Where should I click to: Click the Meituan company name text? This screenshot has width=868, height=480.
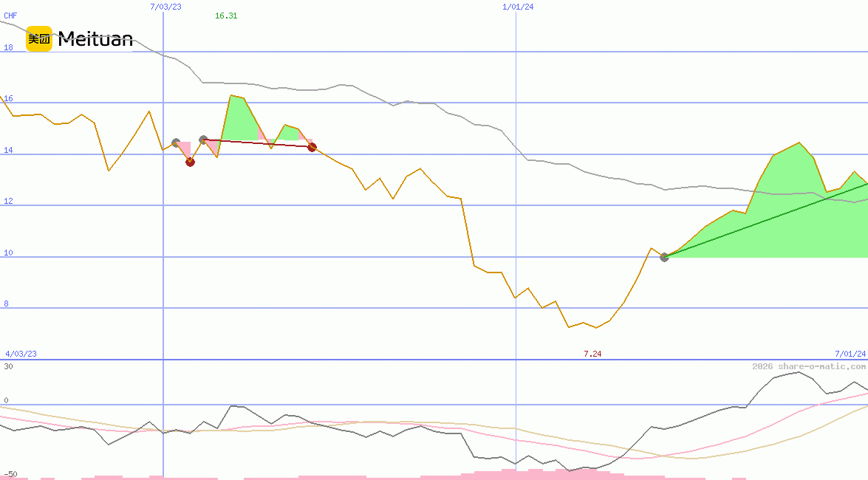click(95, 39)
